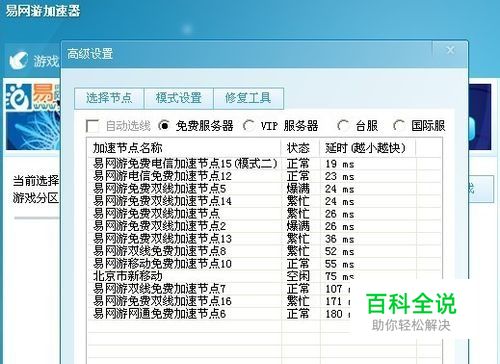The height and width of the screenshot is (364, 500).
Task: Close the 高级设置 dialog
Action: pos(450,50)
